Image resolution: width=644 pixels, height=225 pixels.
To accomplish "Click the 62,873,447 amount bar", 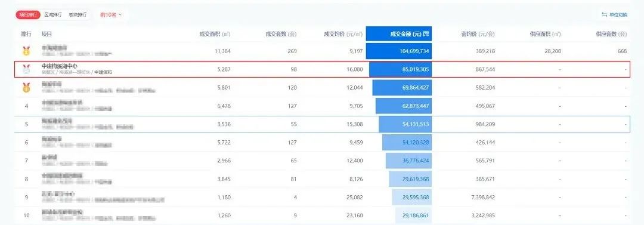I will [x=403, y=106].
